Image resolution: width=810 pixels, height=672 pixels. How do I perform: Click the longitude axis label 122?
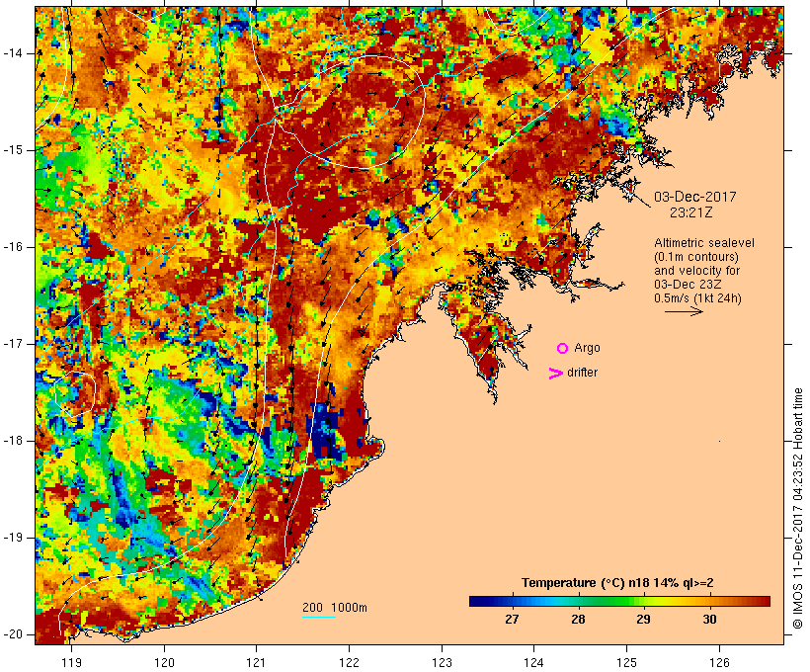(350, 662)
